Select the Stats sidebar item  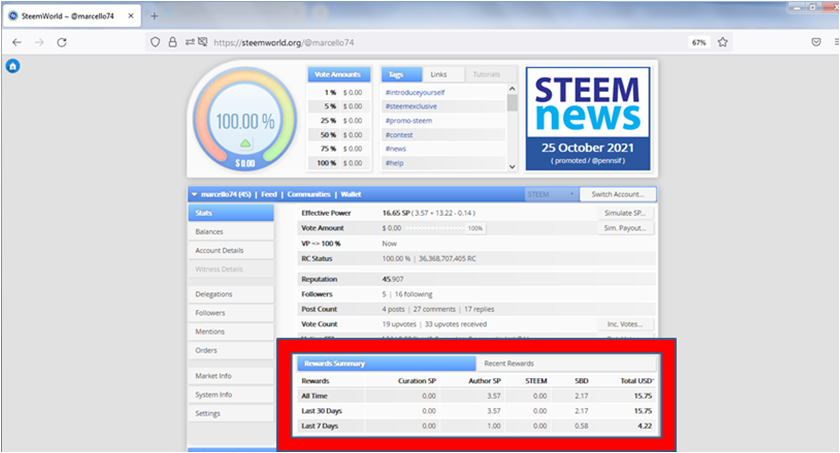pyautogui.click(x=231, y=213)
